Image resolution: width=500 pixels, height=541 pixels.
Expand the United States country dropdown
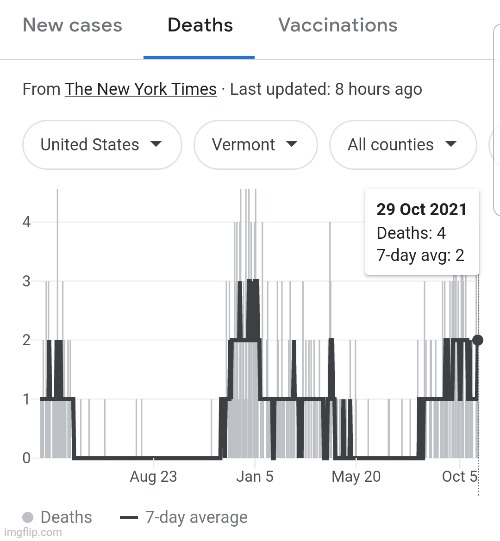pyautogui.click(x=102, y=145)
